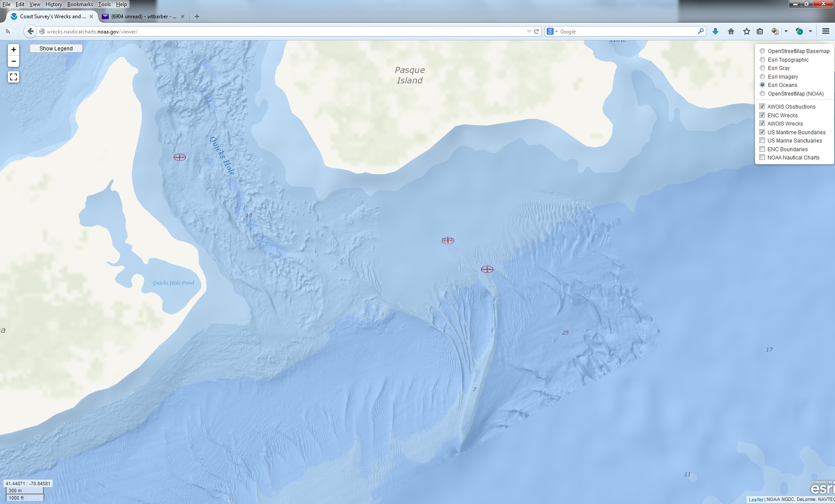
Task: Toggle fullscreen map view
Action: click(13, 77)
